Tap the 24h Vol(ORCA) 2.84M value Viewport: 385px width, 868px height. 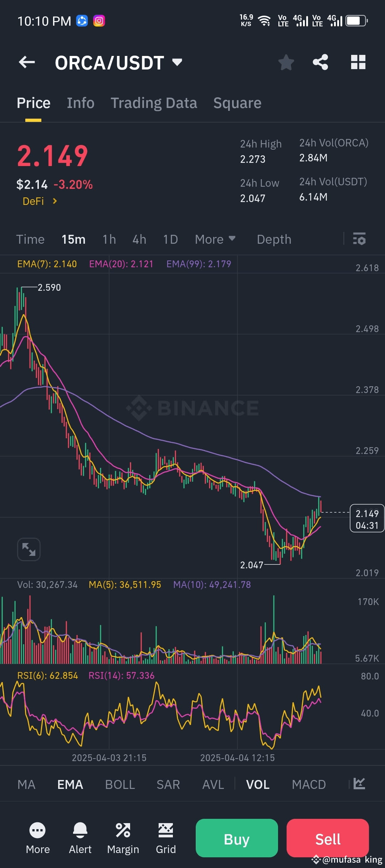(x=313, y=158)
